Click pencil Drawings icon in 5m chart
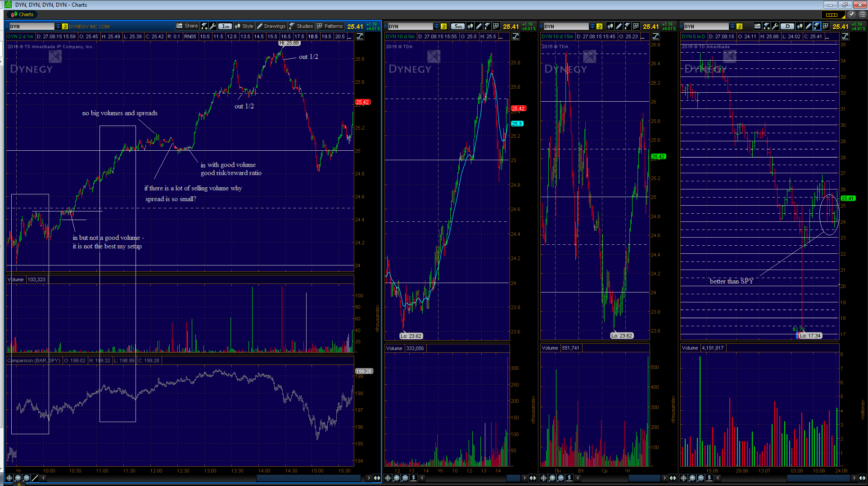868x486 pixels. coord(479,27)
